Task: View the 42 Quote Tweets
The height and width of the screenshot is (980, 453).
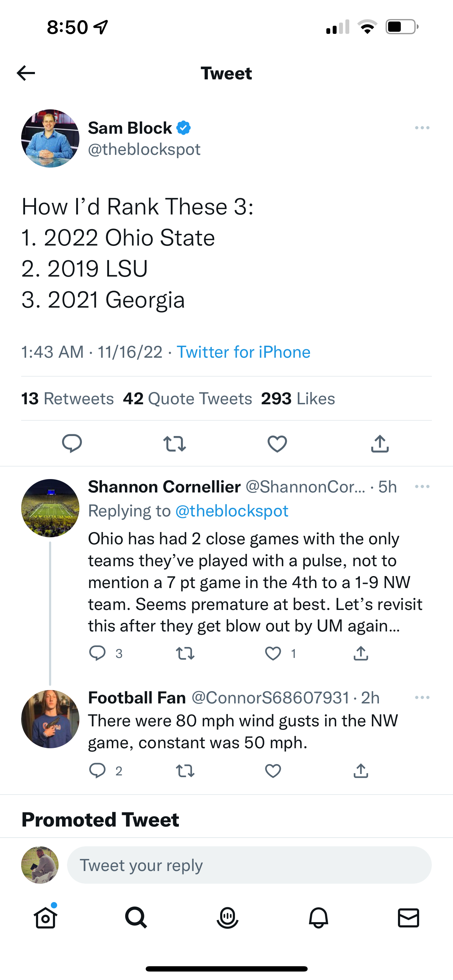Action: (187, 399)
